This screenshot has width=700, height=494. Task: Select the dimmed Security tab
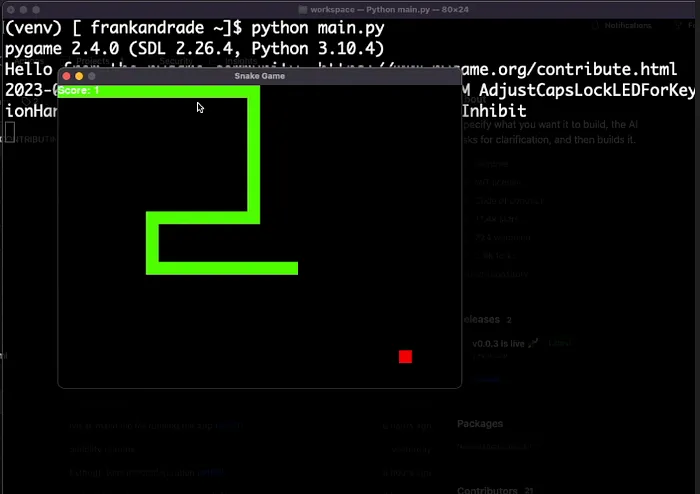click(176, 61)
